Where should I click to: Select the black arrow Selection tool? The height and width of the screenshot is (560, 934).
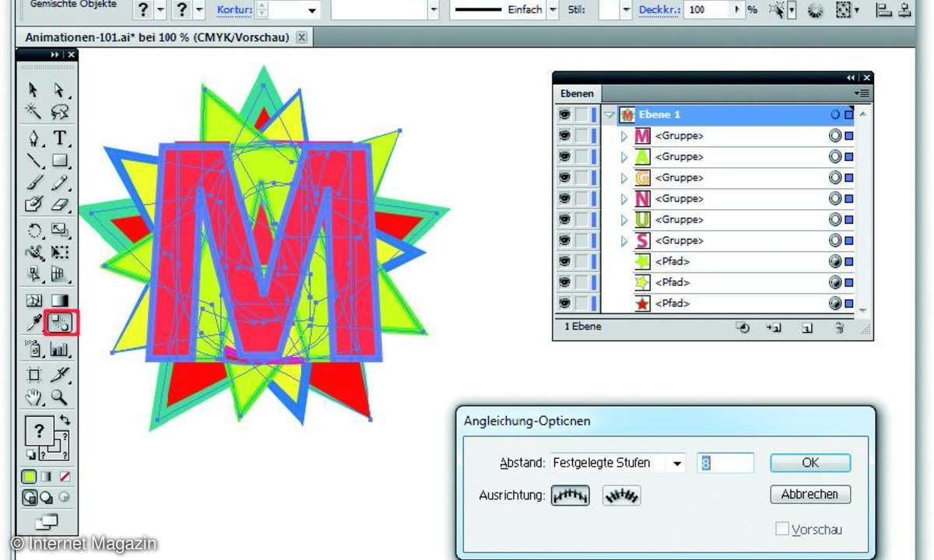(33, 90)
